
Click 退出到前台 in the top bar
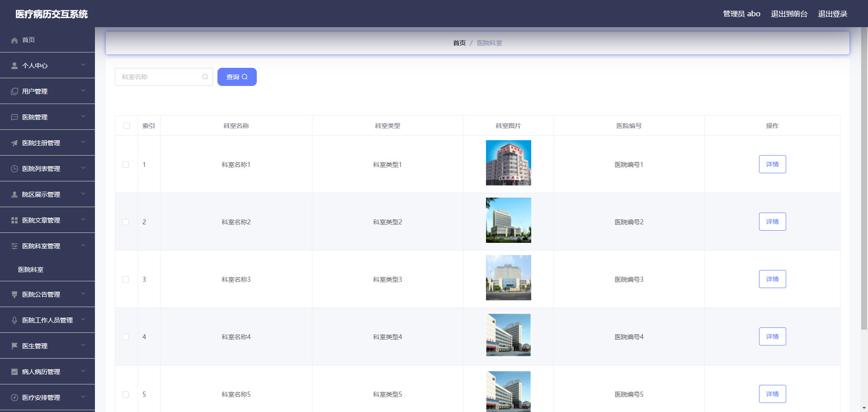point(789,14)
